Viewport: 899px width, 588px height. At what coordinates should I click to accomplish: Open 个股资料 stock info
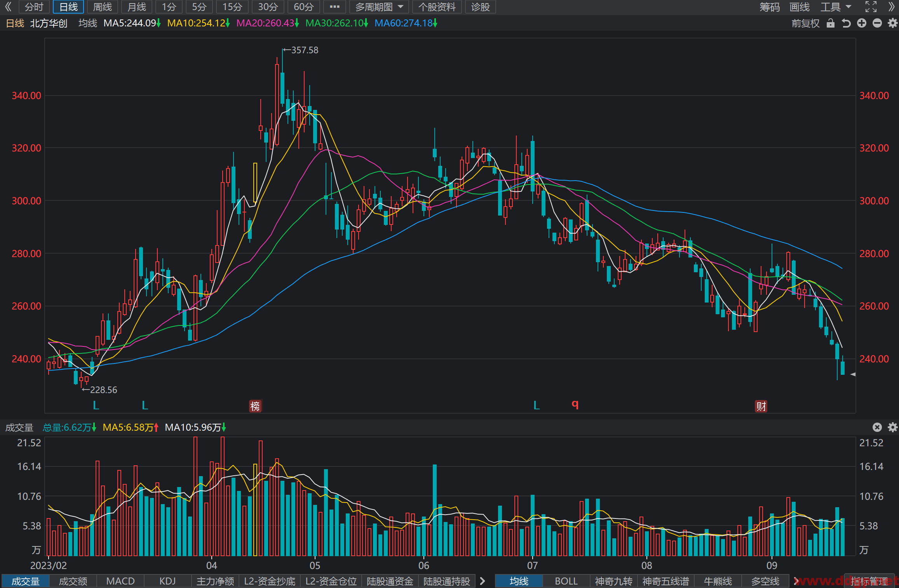point(437,7)
